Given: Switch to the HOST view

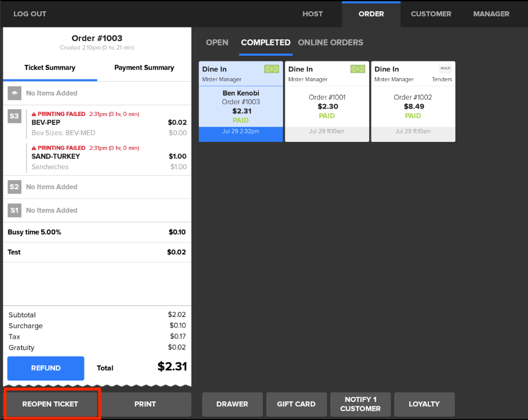Looking at the screenshot, I should pyautogui.click(x=313, y=14).
